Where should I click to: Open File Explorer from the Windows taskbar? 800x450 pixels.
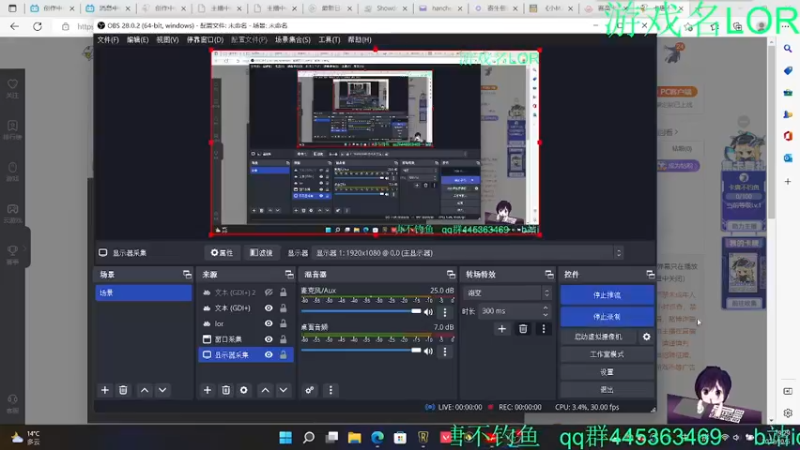[355, 437]
